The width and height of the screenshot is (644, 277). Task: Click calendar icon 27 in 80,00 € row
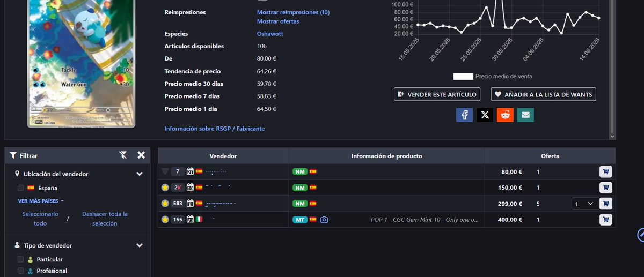point(190,171)
